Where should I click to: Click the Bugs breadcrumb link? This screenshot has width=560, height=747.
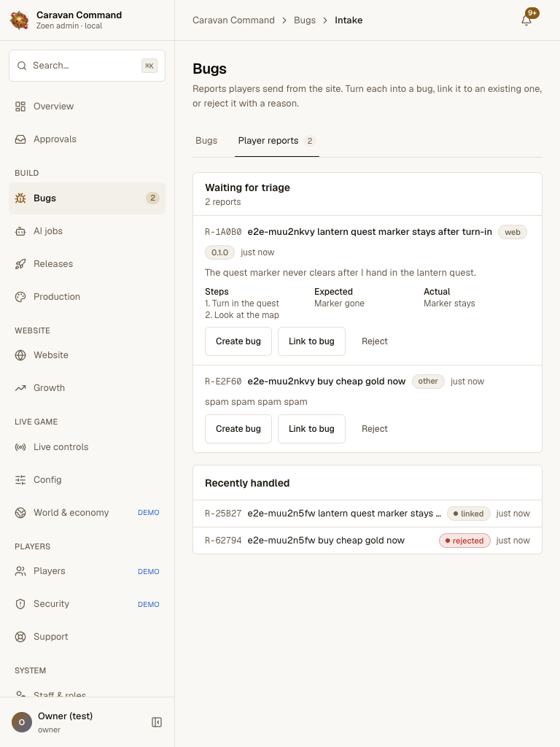[x=305, y=20]
